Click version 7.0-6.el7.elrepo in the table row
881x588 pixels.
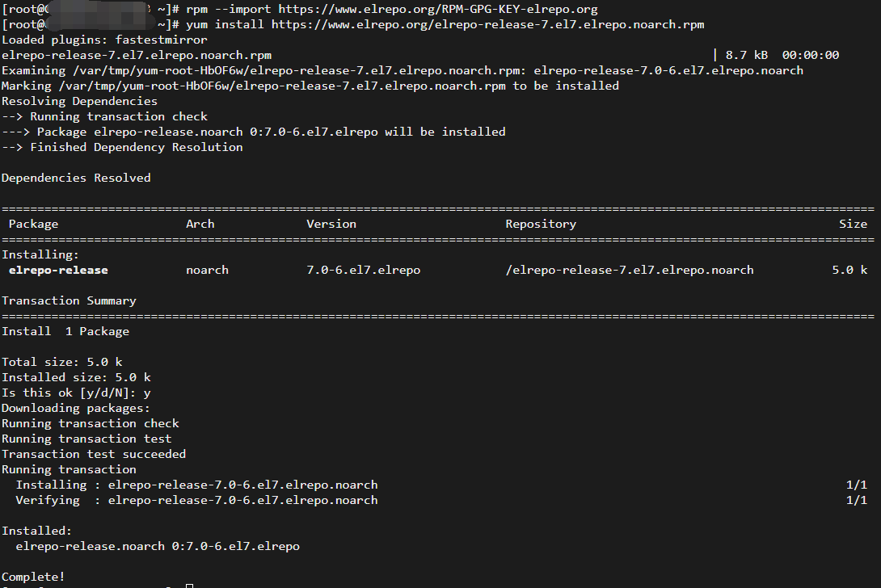click(363, 270)
